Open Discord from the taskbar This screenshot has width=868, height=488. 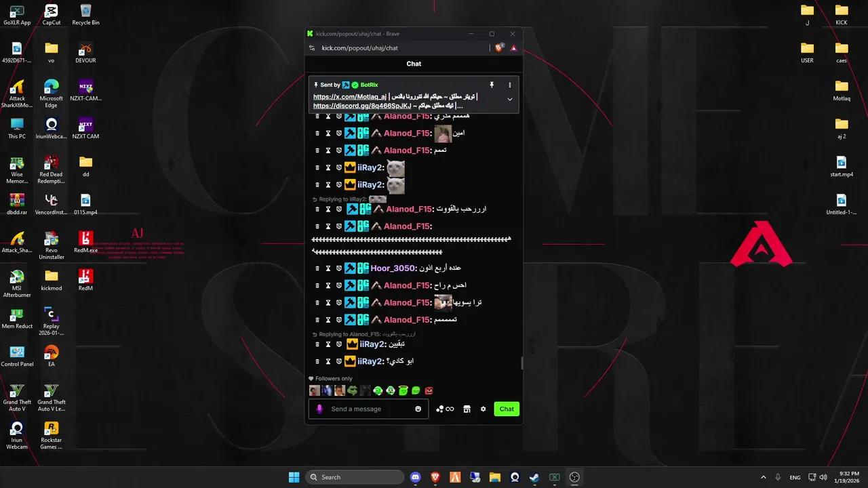(416, 477)
